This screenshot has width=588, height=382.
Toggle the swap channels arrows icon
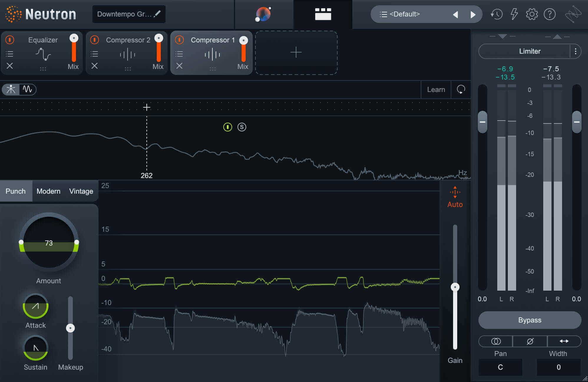point(564,341)
